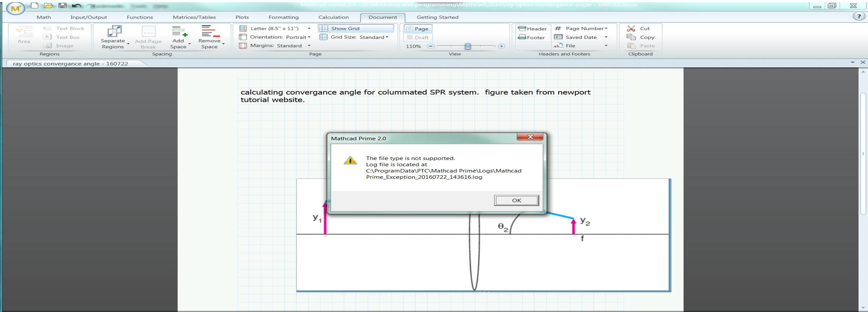Select the ray optics convergance angle worksheet tab
Screen dimensions: 868x312
pyautogui.click(x=70, y=64)
